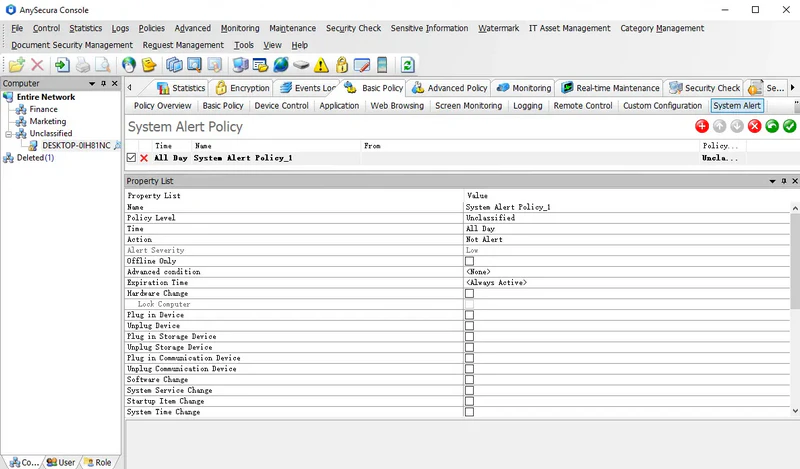This screenshot has height=469, width=800.
Task: Click the new folder toolbar icon
Action: [17, 65]
